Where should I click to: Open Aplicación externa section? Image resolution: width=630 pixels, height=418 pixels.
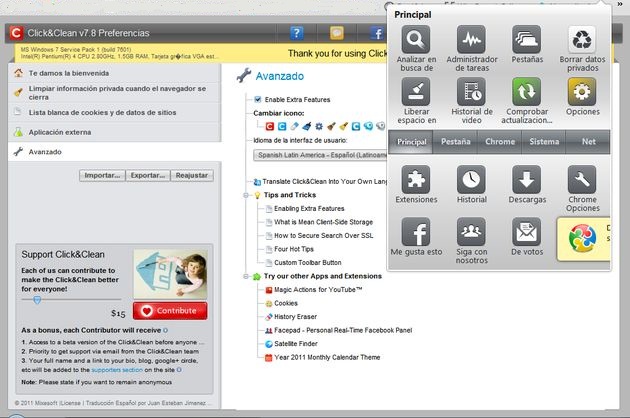click(x=115, y=132)
